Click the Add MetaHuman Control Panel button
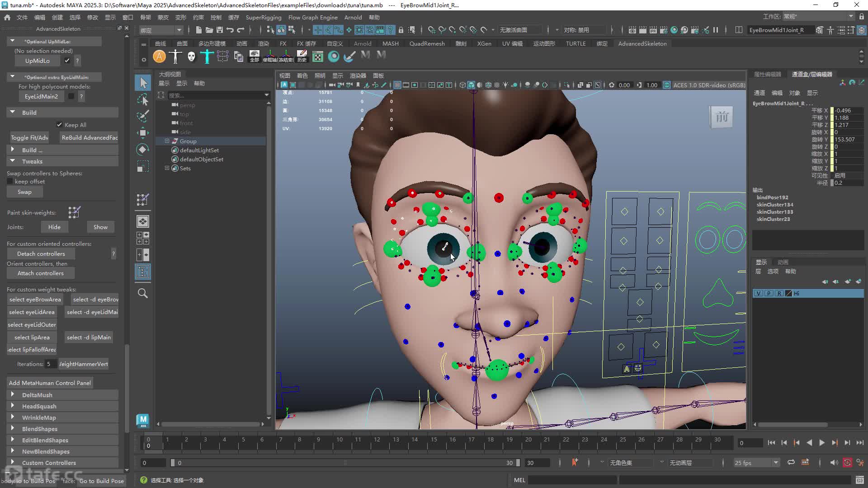This screenshot has height=488, width=868. click(x=50, y=383)
